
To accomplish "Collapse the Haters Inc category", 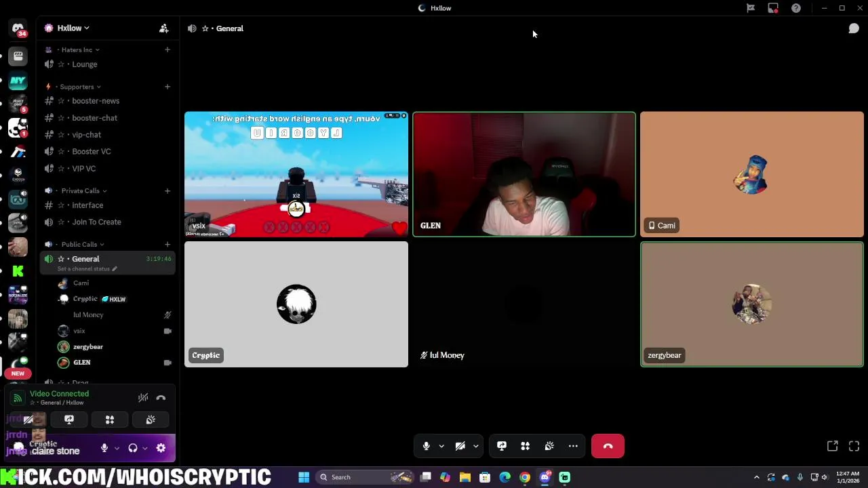I will tap(77, 49).
